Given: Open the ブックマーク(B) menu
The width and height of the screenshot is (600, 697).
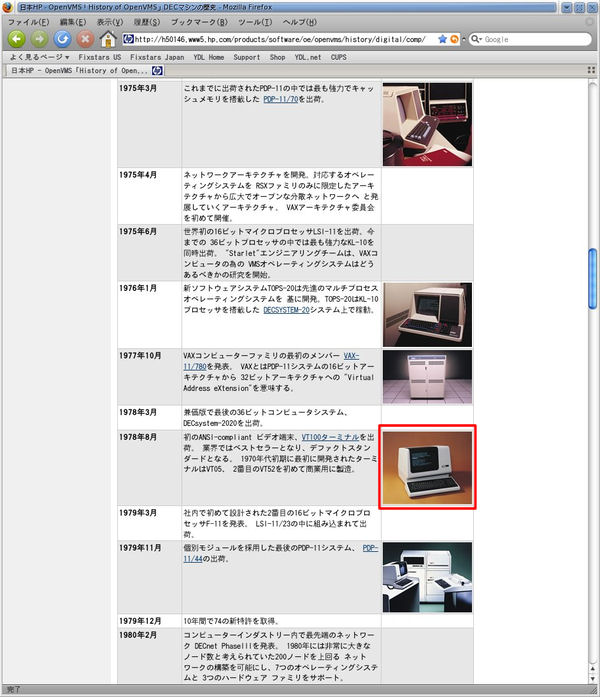Looking at the screenshot, I should [199, 22].
